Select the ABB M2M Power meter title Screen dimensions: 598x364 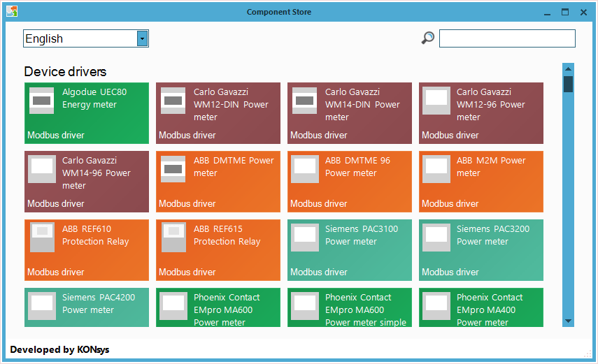coord(491,167)
